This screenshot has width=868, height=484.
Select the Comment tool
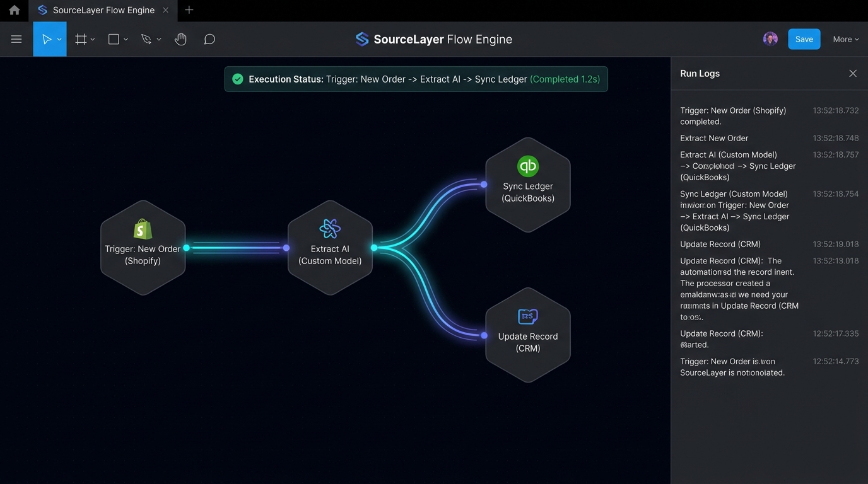click(209, 39)
